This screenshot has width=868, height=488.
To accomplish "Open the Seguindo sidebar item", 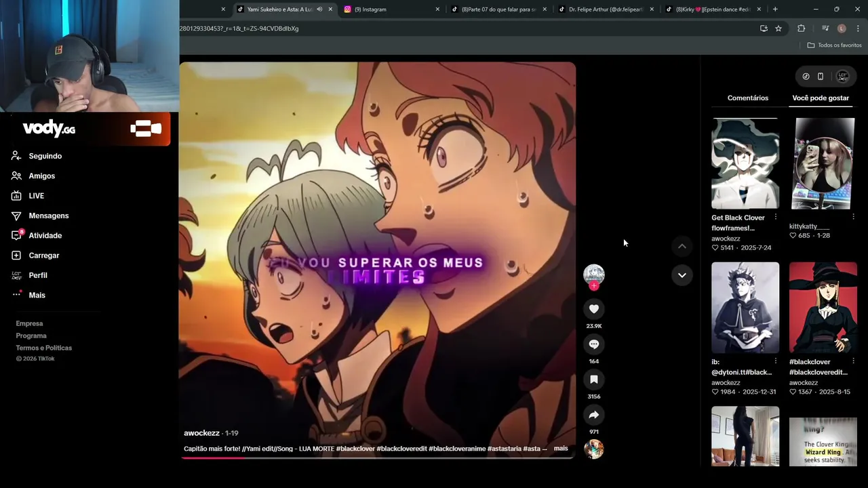I will pos(45,156).
